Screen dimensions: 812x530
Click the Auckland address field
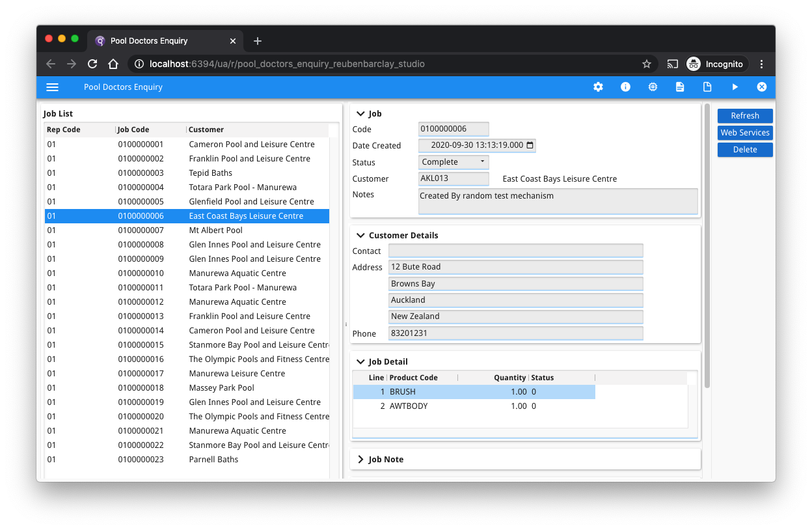(x=515, y=300)
